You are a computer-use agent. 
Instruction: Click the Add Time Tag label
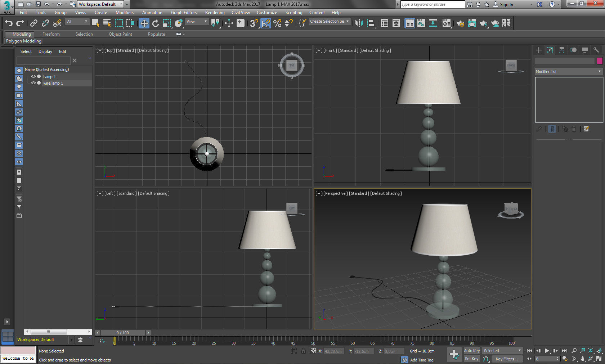(x=422, y=360)
